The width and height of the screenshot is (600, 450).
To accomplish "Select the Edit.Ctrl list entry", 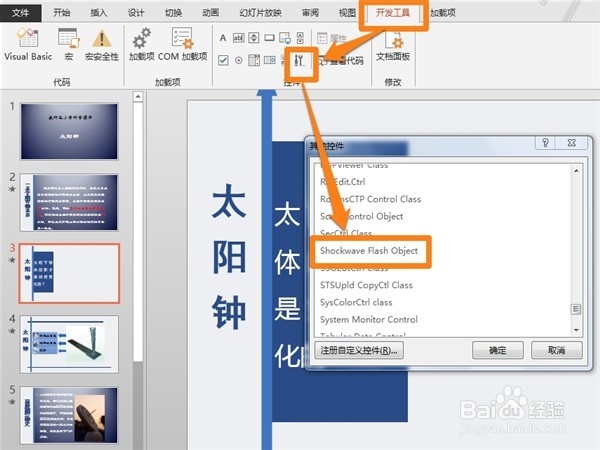I will tap(342, 182).
